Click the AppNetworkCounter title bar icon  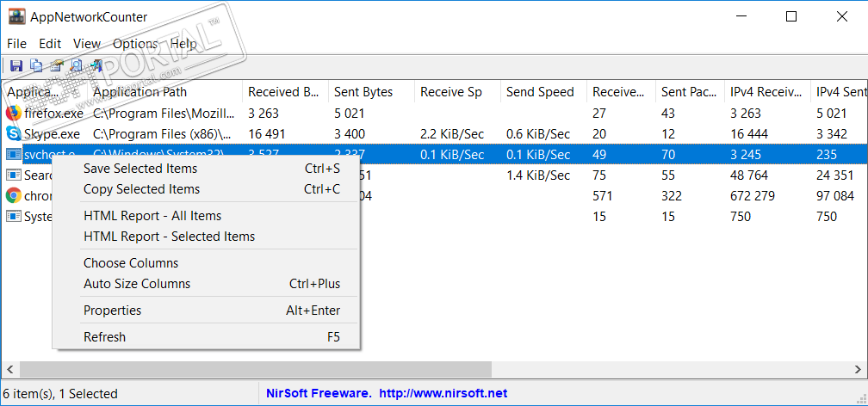click(x=16, y=16)
